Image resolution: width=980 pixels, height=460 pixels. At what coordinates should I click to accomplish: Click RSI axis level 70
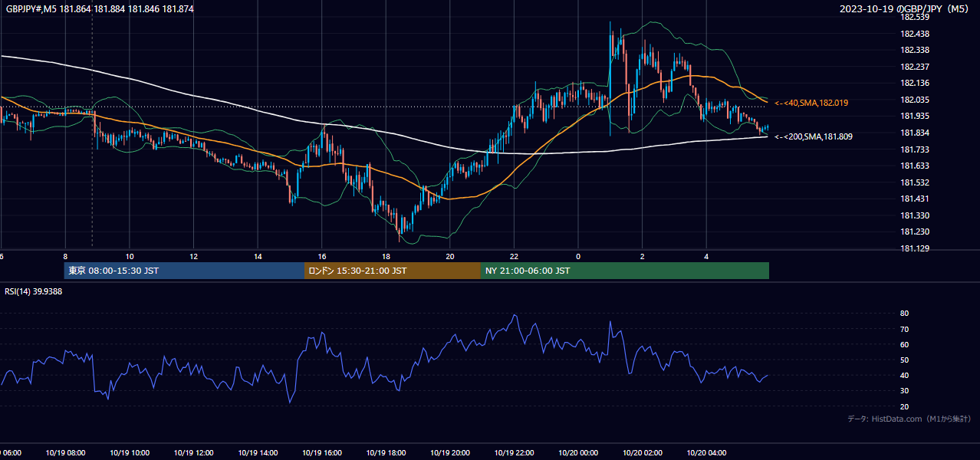[904, 329]
